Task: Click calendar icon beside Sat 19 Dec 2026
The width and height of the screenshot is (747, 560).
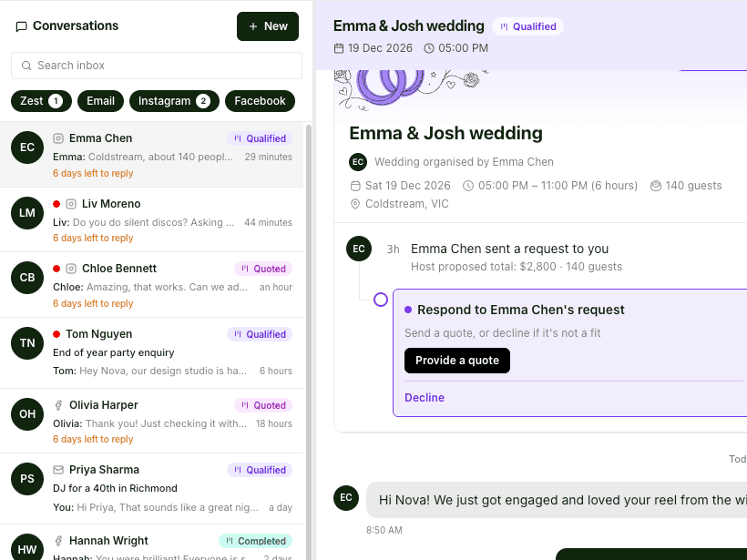Action: 355,186
